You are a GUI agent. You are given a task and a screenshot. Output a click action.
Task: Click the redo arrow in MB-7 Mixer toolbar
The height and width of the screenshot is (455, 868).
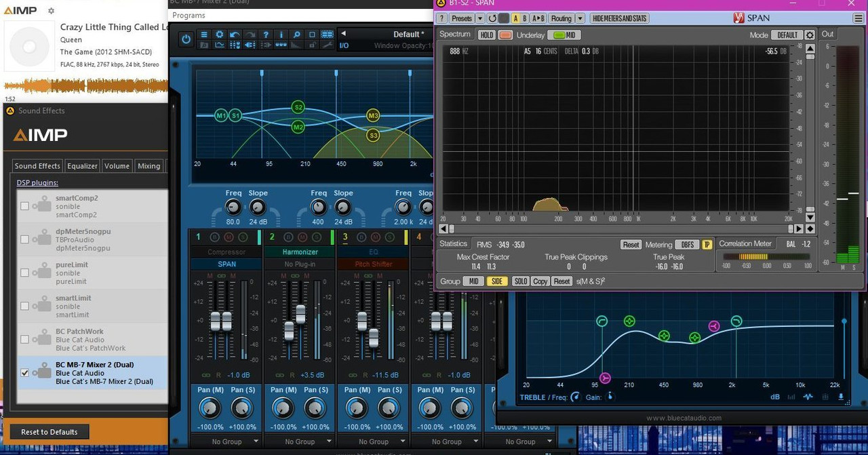pos(250,35)
